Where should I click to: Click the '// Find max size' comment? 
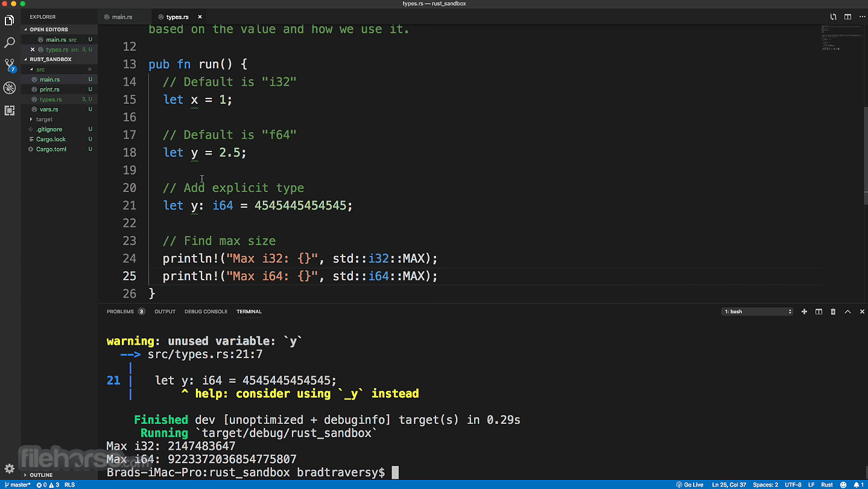219,241
